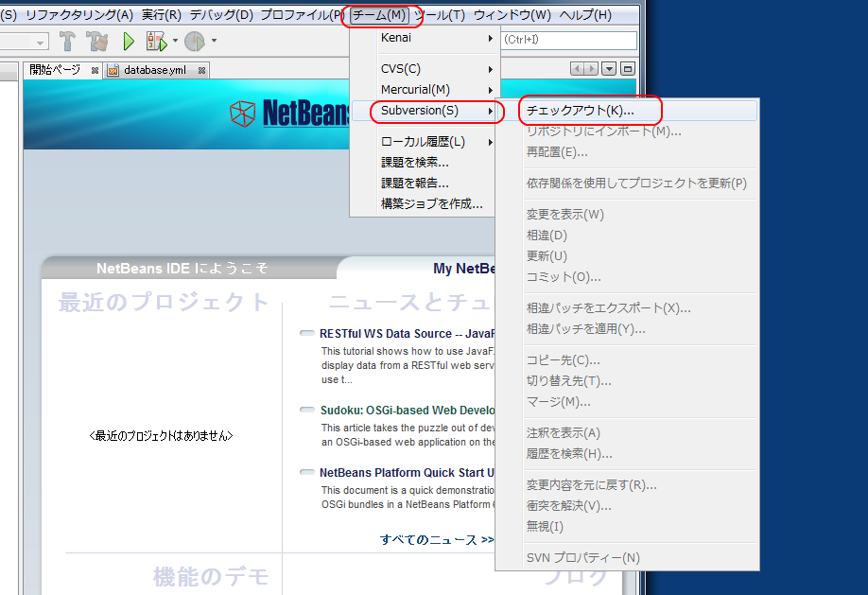Click the Debug project icon
The height and width of the screenshot is (595, 868).
pyautogui.click(x=156, y=41)
